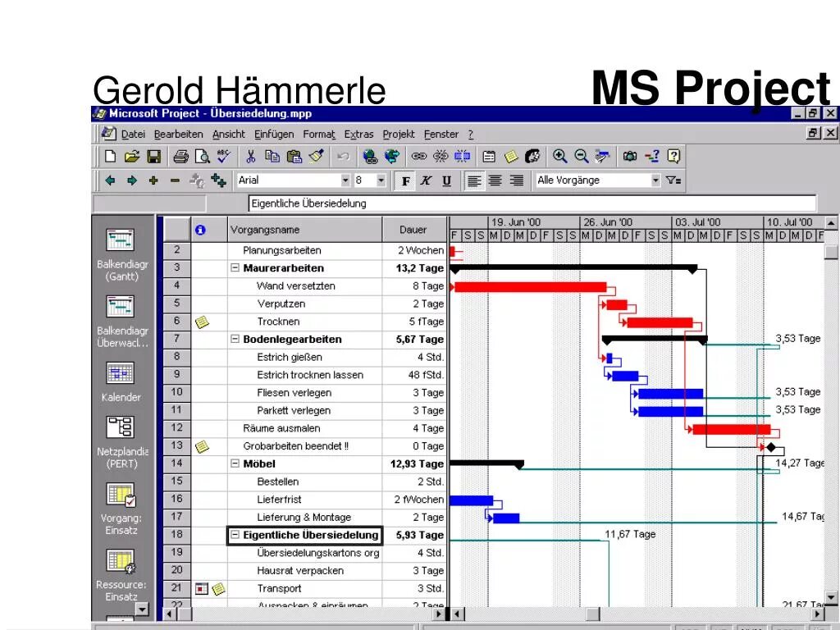
Task: Open a project with the Open folder icon
Action: point(132,156)
